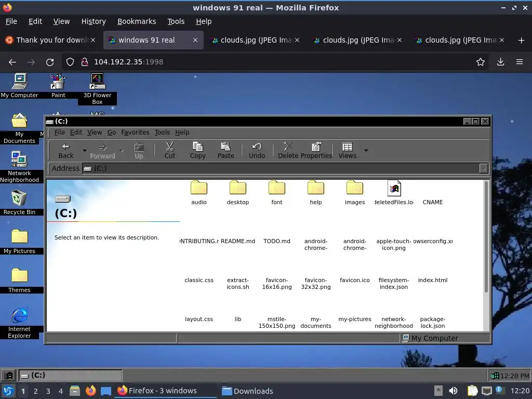Screen dimensions: 532x399
Task: Expand the Address bar dropdown
Action: (x=484, y=168)
